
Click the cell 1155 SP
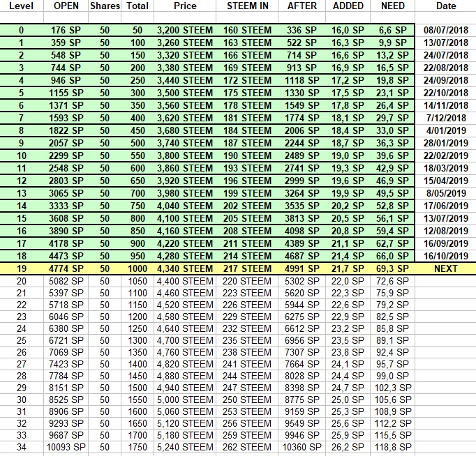pos(66,93)
